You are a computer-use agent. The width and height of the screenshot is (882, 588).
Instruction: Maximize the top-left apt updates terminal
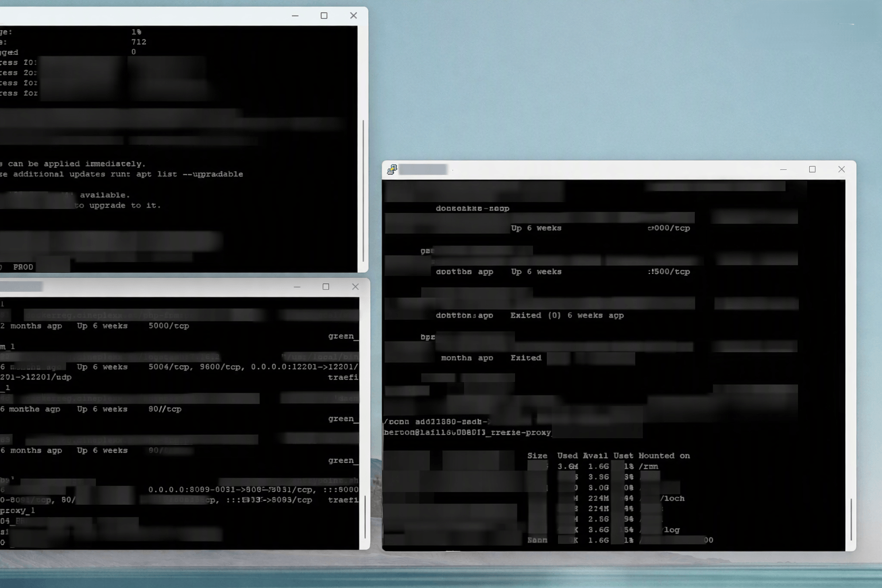[x=324, y=16]
